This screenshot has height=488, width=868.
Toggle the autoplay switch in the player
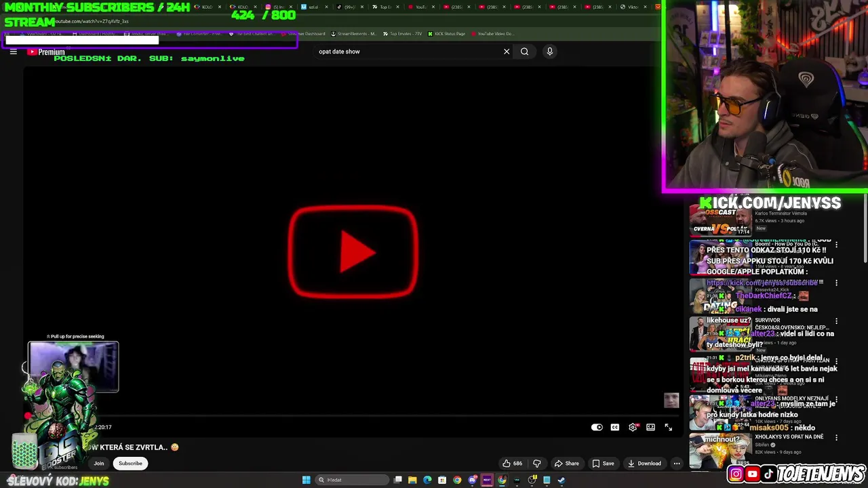597,427
